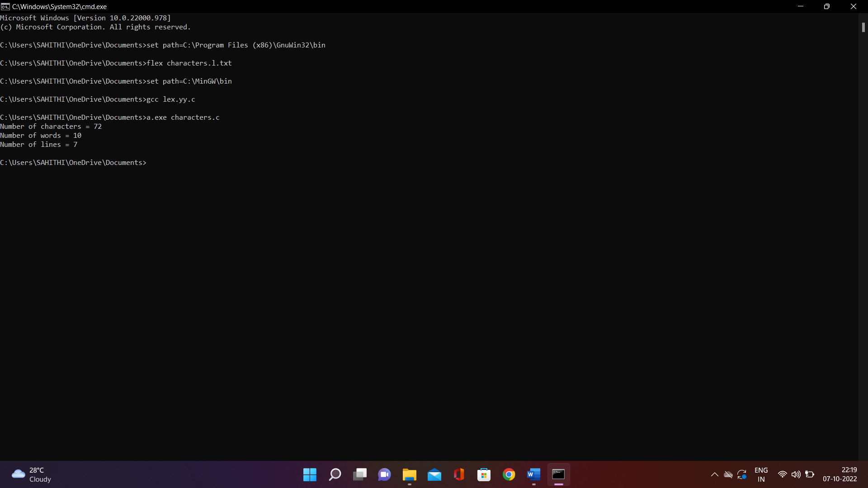
Task: Expand hidden system tray icons chevron
Action: point(715,474)
